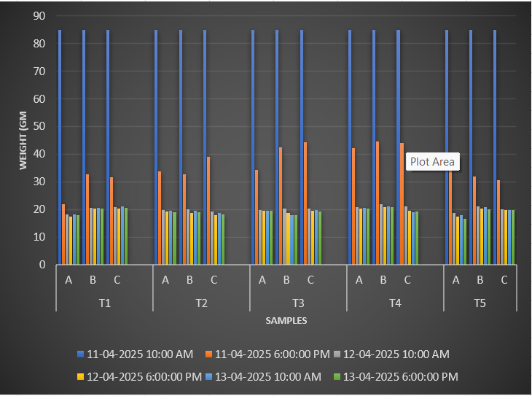
Task: Click the Plot Area tooltip label
Action: click(x=432, y=161)
